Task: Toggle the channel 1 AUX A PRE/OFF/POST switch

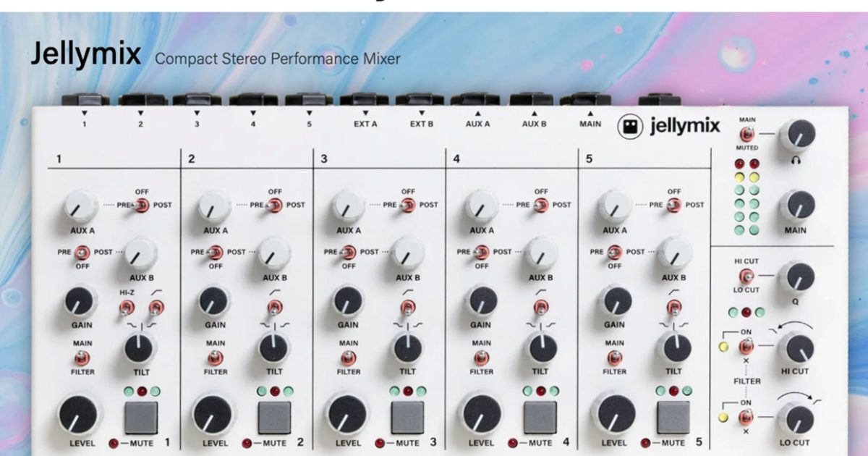Action: click(142, 205)
